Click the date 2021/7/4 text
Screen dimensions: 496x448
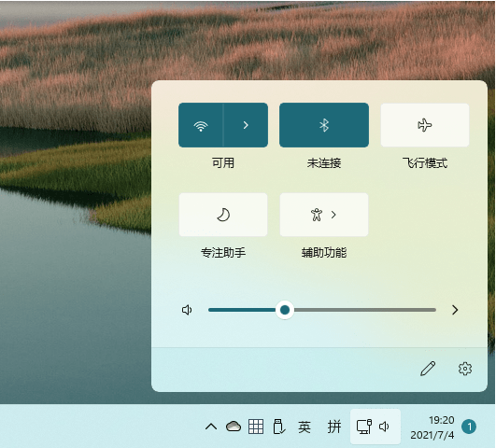(432, 435)
